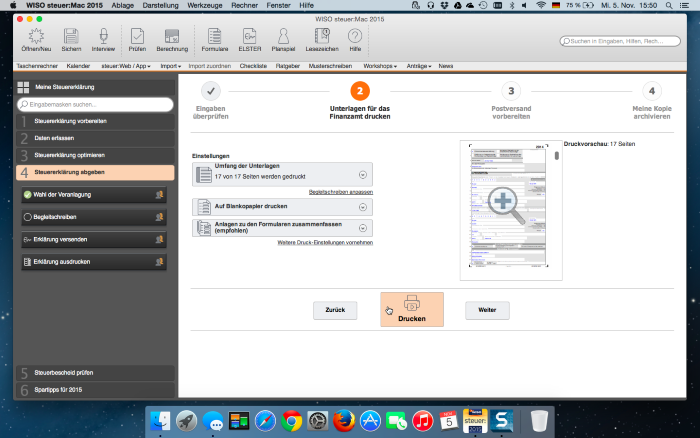Click News in the secondary toolbar

click(x=446, y=66)
